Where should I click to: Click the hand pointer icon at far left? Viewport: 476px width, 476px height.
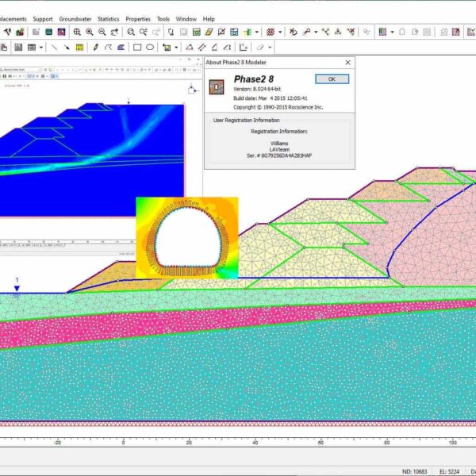click(4, 48)
